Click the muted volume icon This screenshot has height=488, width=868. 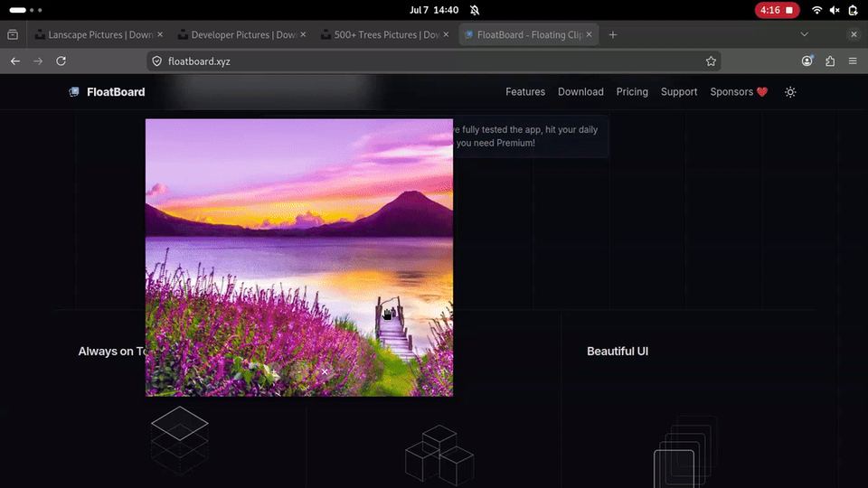click(835, 10)
